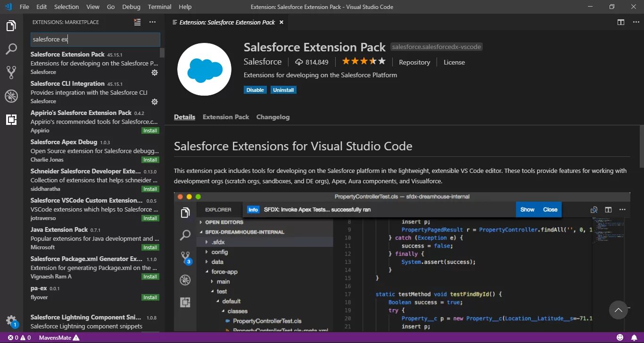Select the Extension: Salesforce Extension Pack editor tab
644x343 pixels.
point(227,22)
